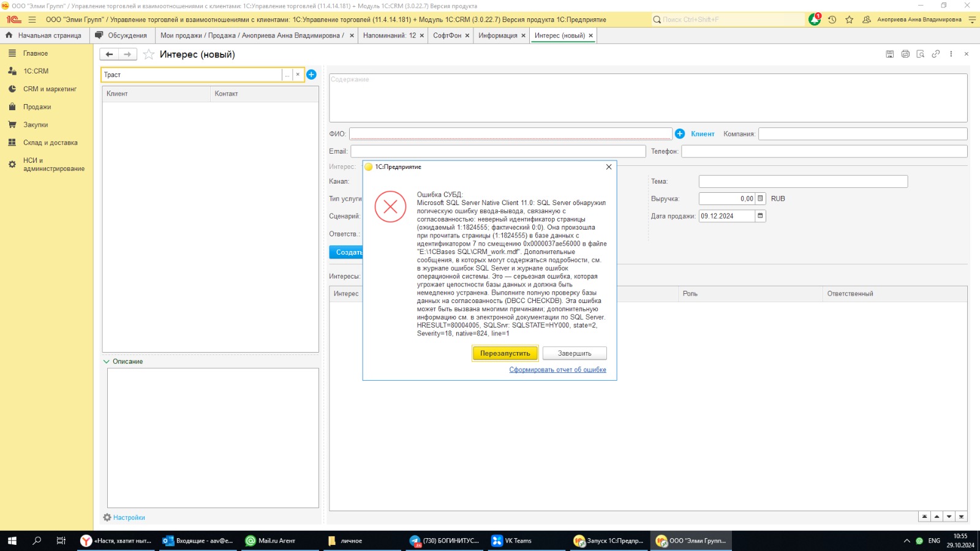The width and height of the screenshot is (980, 551).
Task: Click Сформировать отчет об ошибке link
Action: click(x=557, y=370)
